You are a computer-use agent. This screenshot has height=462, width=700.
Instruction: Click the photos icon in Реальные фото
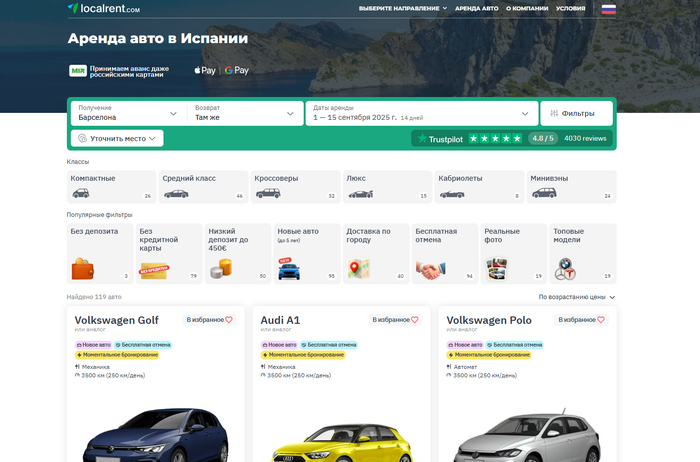tap(497, 269)
